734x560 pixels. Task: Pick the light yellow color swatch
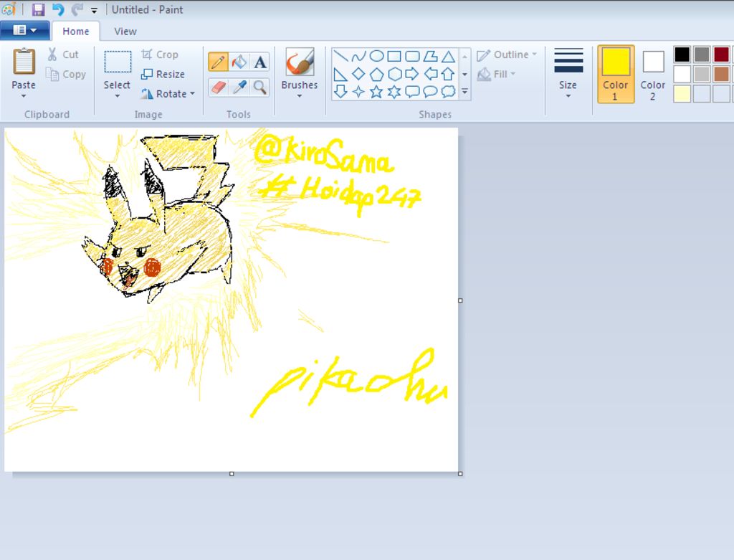tap(682, 94)
